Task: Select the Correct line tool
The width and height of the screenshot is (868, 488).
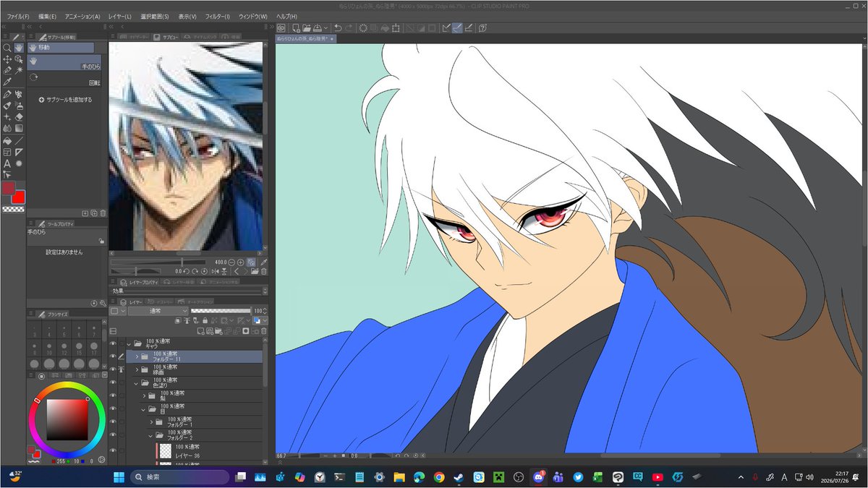Action: click(x=7, y=175)
